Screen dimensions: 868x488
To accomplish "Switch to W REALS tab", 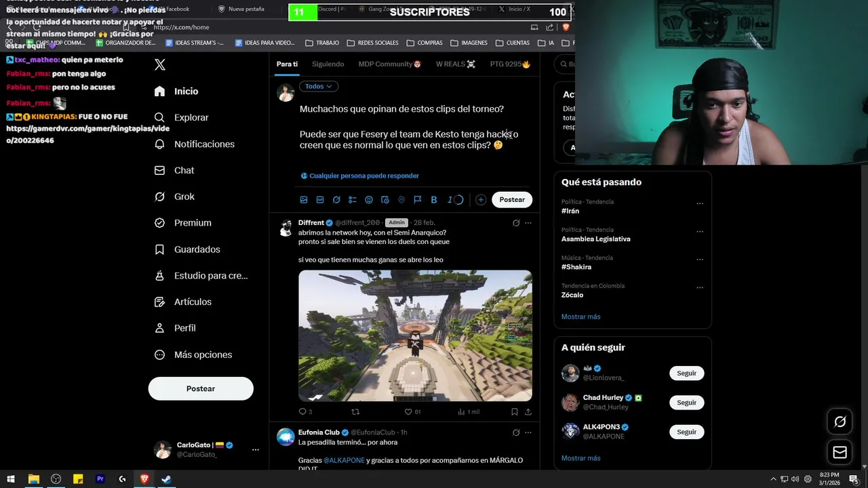I will tap(456, 64).
